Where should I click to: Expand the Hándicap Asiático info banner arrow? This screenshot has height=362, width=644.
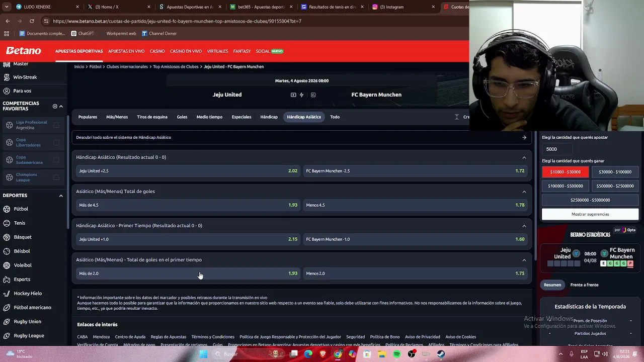524,137
